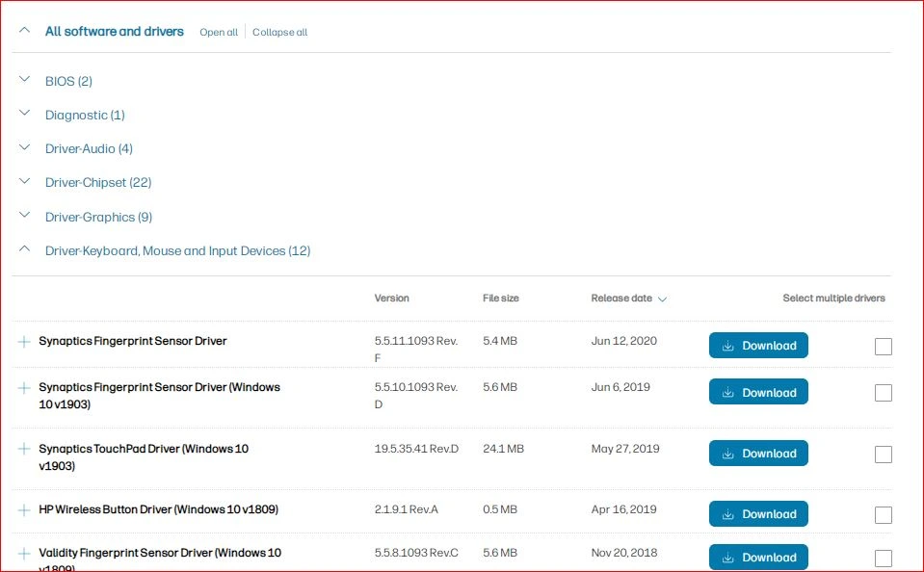Click release date May 27, 2019
Image resolution: width=924 pixels, height=572 pixels.
tap(625, 449)
